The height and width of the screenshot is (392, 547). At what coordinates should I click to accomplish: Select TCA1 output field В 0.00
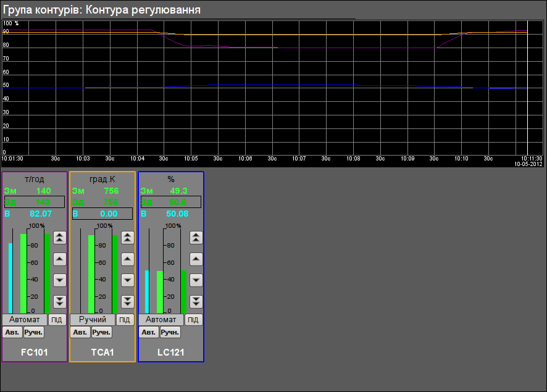(102, 214)
